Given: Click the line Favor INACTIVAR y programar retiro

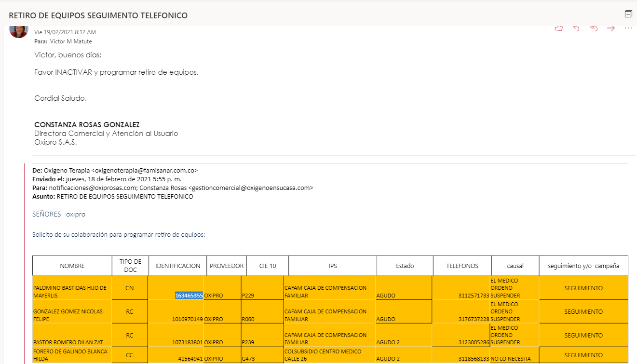Looking at the screenshot, I should coord(116,72).
